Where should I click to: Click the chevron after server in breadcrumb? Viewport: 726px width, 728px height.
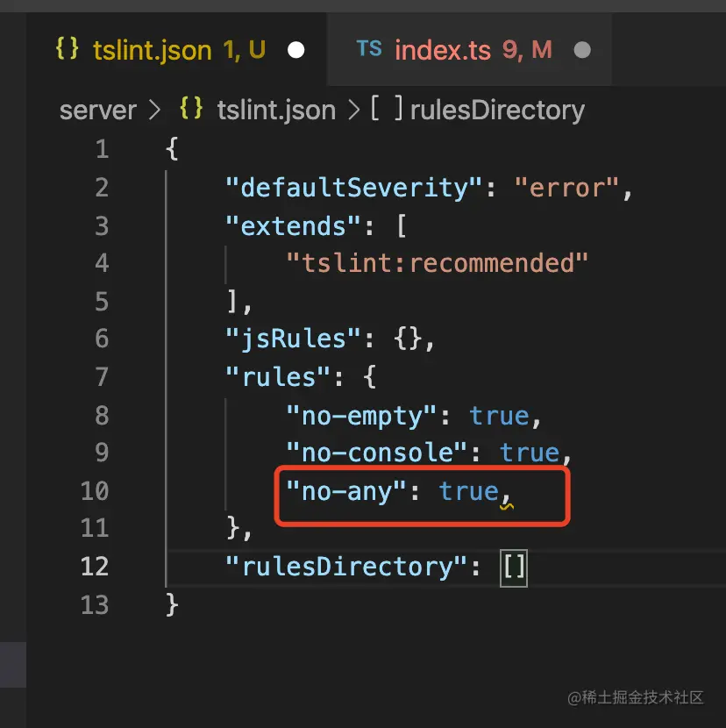coord(154,111)
